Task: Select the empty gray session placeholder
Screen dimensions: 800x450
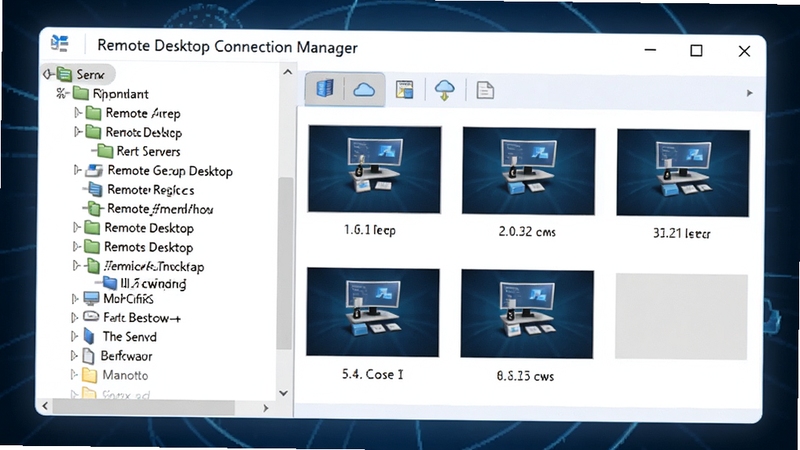Action: click(x=681, y=316)
